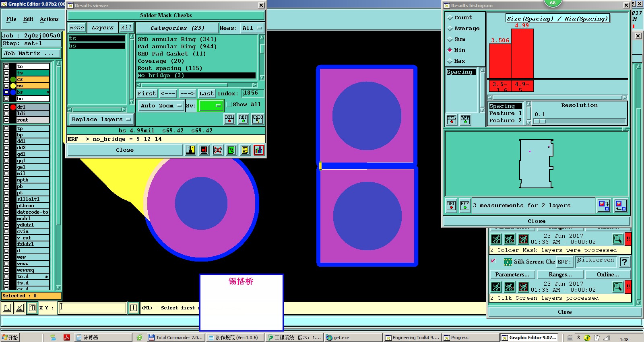The image size is (644, 342).
Task: Click the two-faces icon beside Results viewer Close
Action: 190,150
